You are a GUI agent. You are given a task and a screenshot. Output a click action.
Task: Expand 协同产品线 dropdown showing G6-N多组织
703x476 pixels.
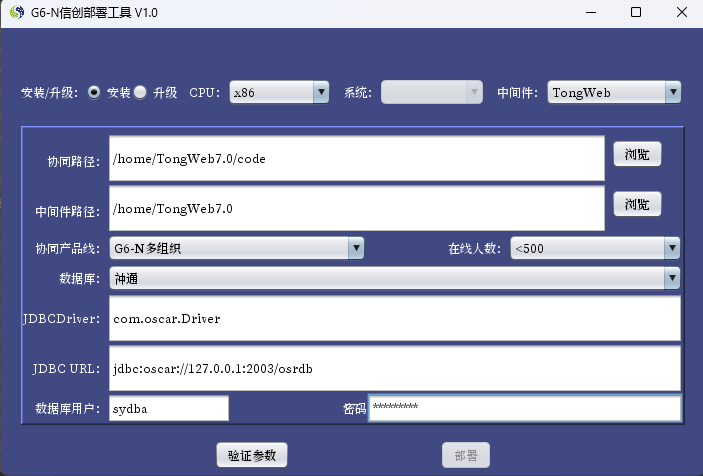tap(237, 248)
